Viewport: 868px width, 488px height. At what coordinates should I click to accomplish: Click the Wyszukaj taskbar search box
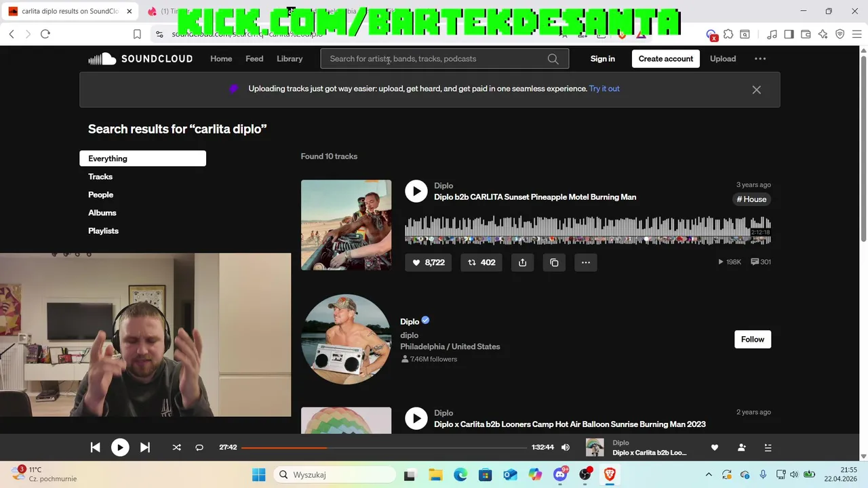(x=334, y=474)
